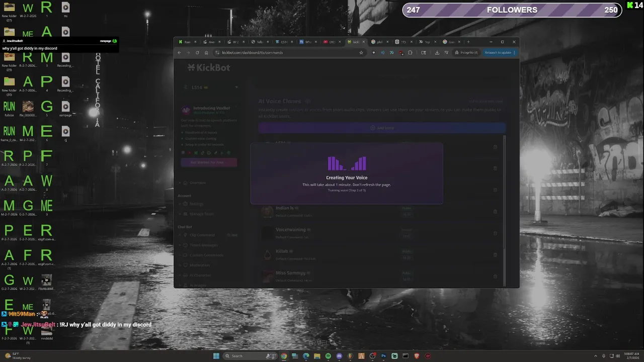The height and width of the screenshot is (362, 644).
Task: Open Manage Team in sidebar
Action: click(x=201, y=214)
